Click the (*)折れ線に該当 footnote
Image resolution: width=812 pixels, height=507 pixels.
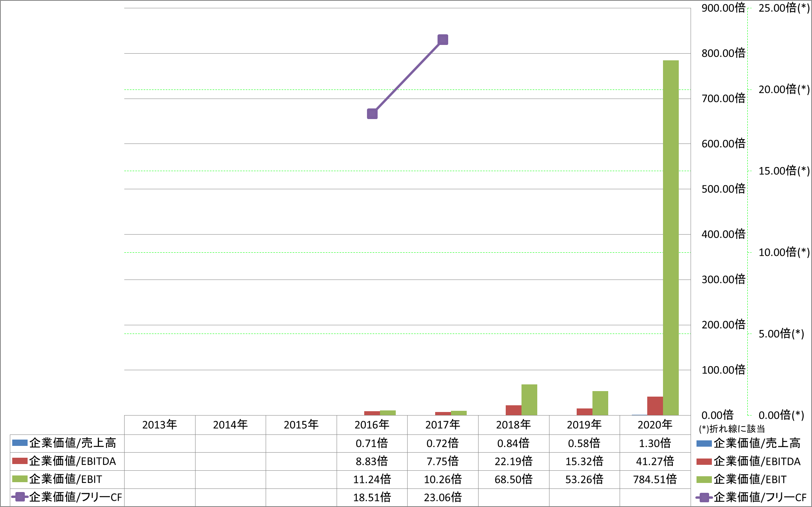point(732,429)
